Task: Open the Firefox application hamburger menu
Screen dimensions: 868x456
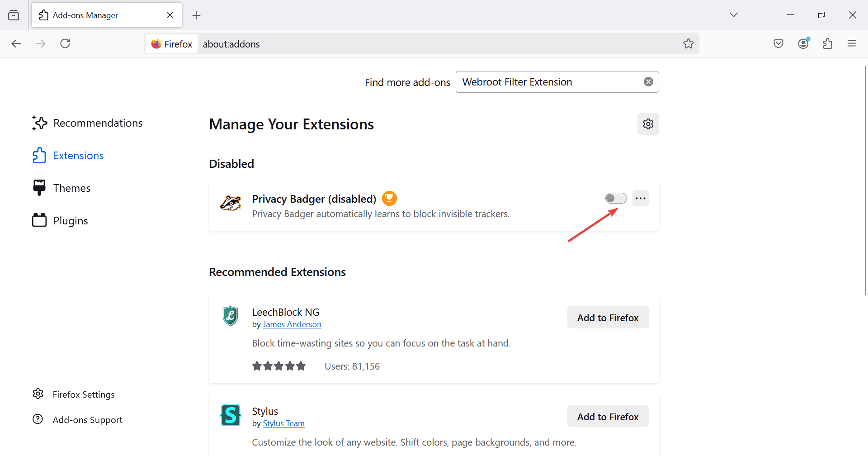Action: [852, 43]
